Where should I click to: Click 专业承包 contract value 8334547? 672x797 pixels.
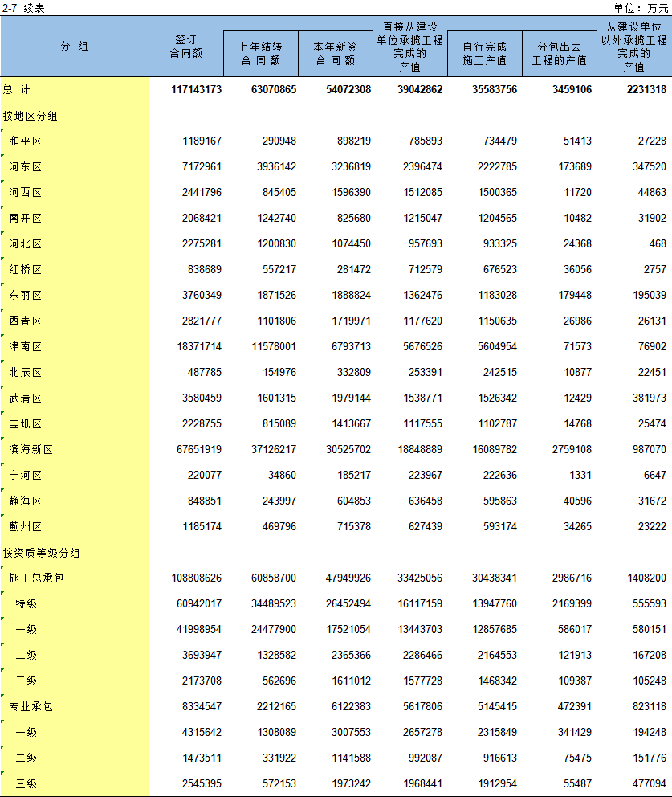pos(202,706)
